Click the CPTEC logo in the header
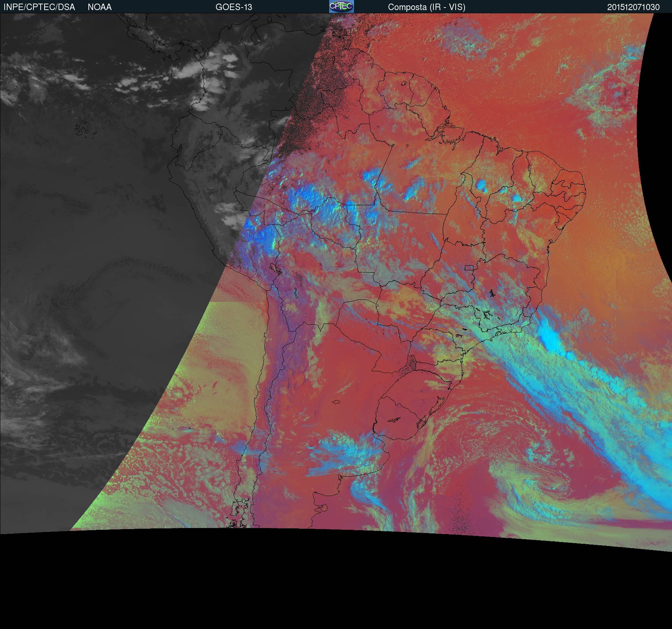The image size is (672, 629). point(341,6)
